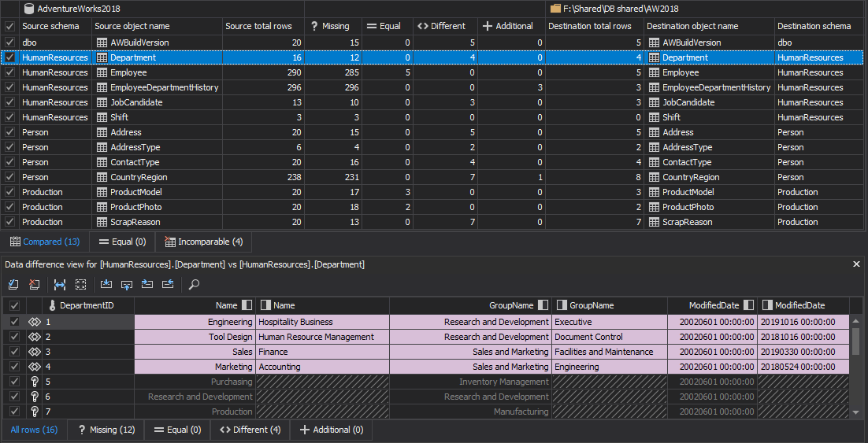The height and width of the screenshot is (443, 868).
Task: Click the uncheck all icon with red X
Action: pyautogui.click(x=35, y=284)
